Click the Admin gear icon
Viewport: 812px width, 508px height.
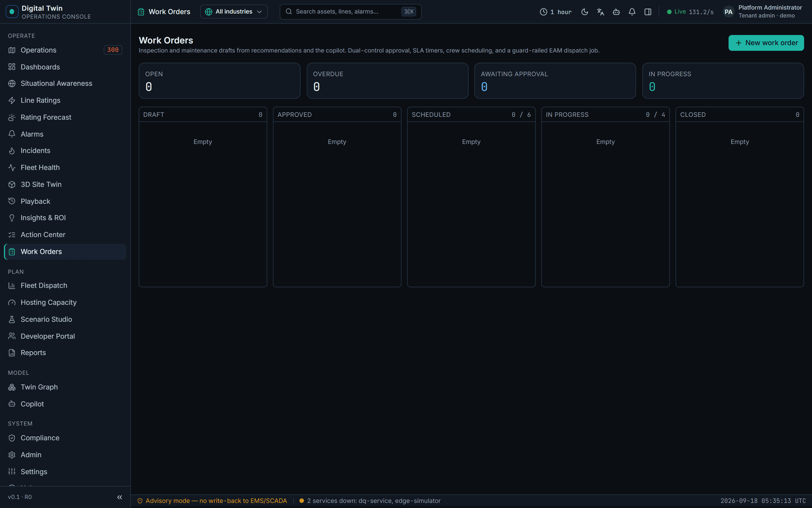click(x=12, y=455)
